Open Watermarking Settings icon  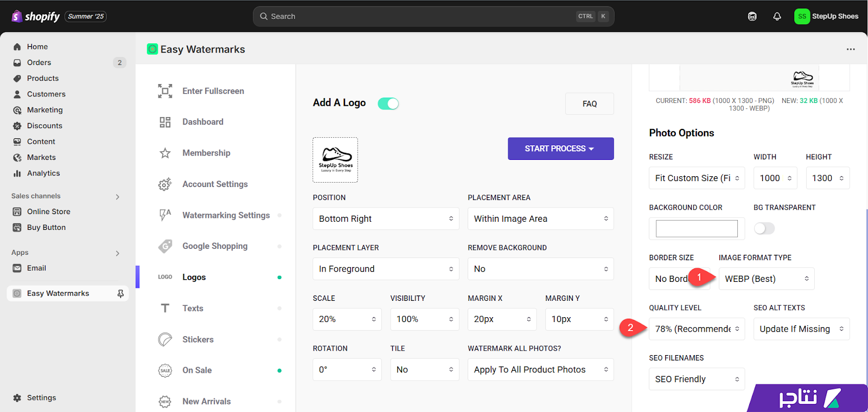click(165, 215)
